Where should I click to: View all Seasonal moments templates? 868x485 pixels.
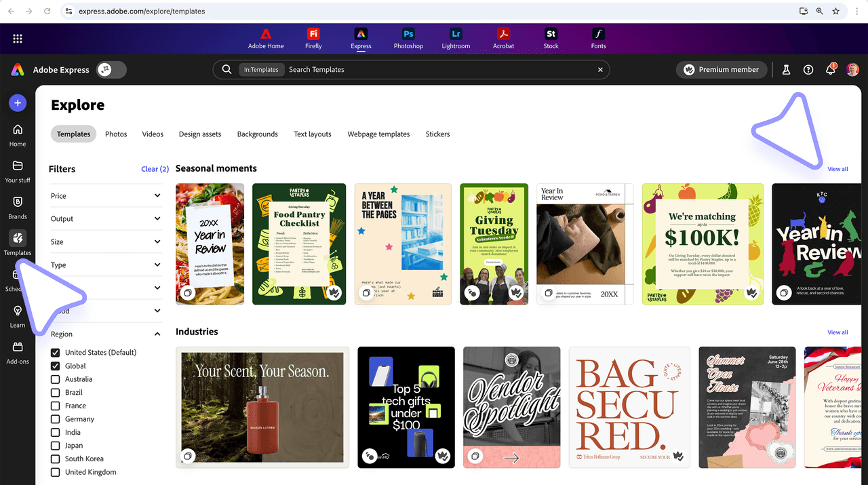click(x=837, y=169)
